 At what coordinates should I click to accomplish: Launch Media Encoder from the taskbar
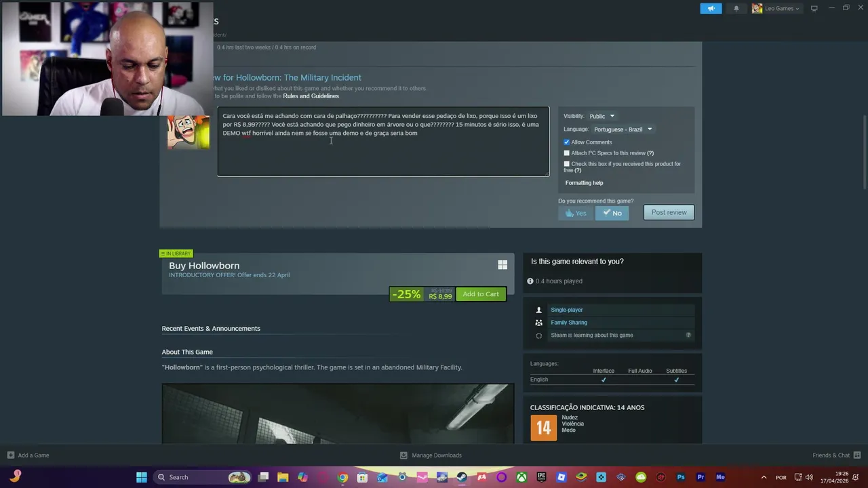[720, 477]
